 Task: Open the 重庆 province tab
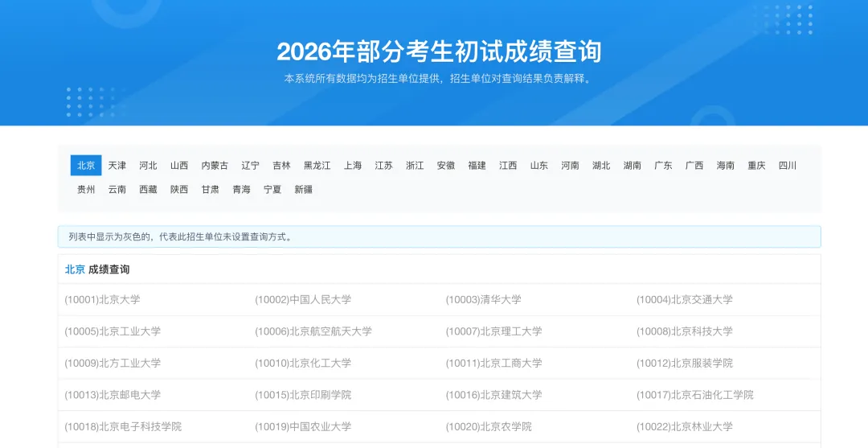click(756, 165)
